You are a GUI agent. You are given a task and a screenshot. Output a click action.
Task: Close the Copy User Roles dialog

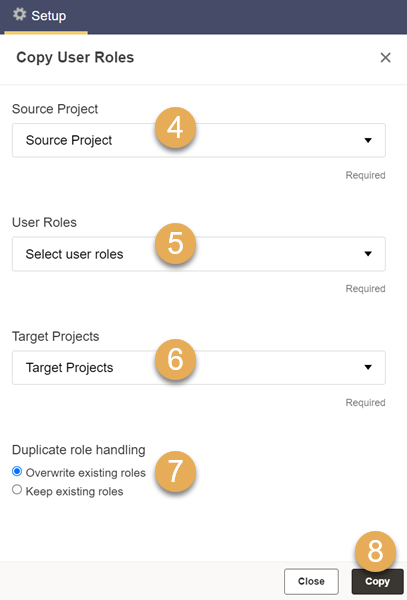pyautogui.click(x=385, y=57)
